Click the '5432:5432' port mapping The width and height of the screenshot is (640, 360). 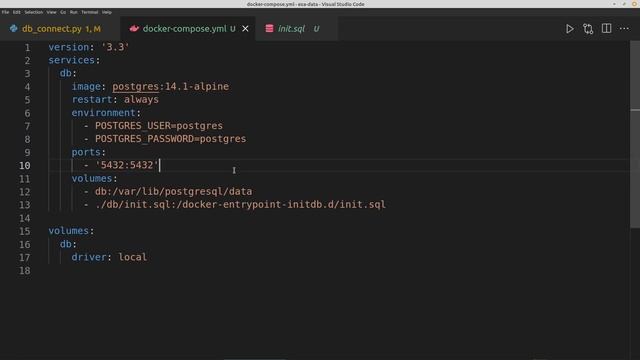pyautogui.click(x=127, y=165)
